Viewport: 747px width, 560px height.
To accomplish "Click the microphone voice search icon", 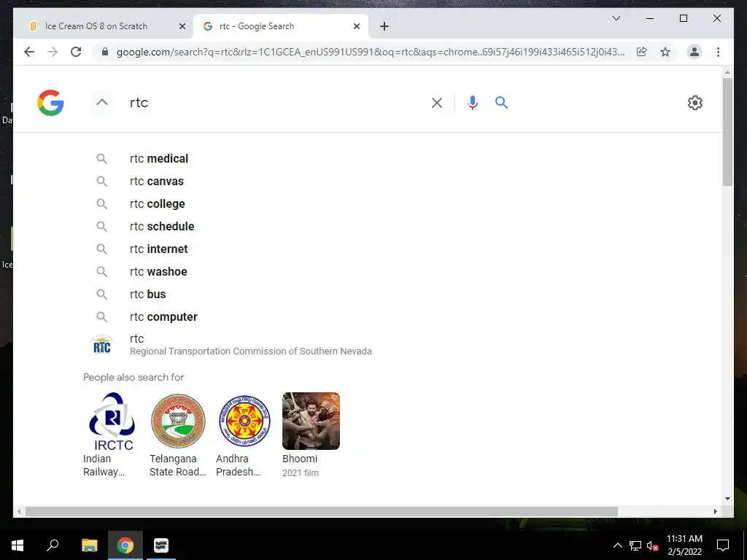I will (x=472, y=103).
